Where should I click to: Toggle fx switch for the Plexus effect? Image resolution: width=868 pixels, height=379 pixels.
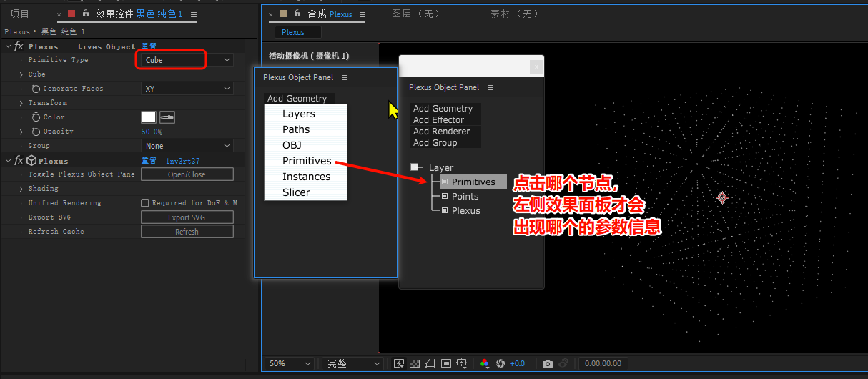point(19,161)
